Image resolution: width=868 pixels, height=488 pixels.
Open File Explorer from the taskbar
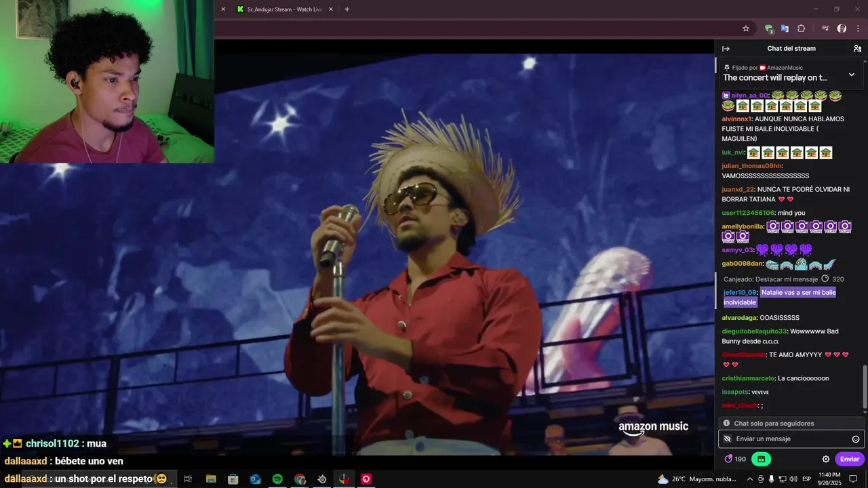211,479
